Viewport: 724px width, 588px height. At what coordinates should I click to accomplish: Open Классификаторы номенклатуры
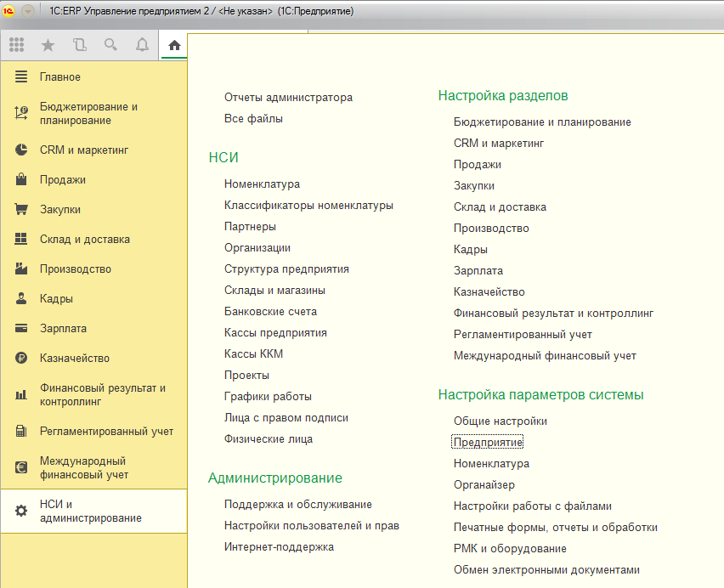coord(308,206)
